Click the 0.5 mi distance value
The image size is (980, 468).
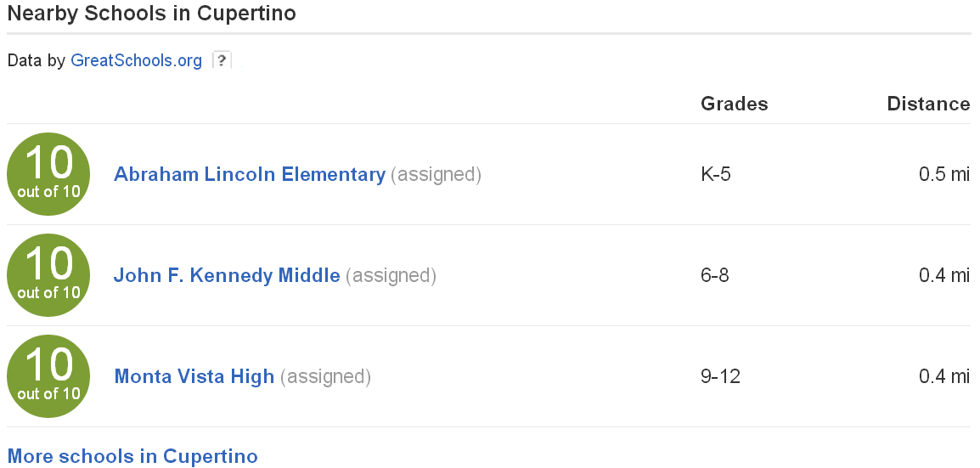click(943, 174)
